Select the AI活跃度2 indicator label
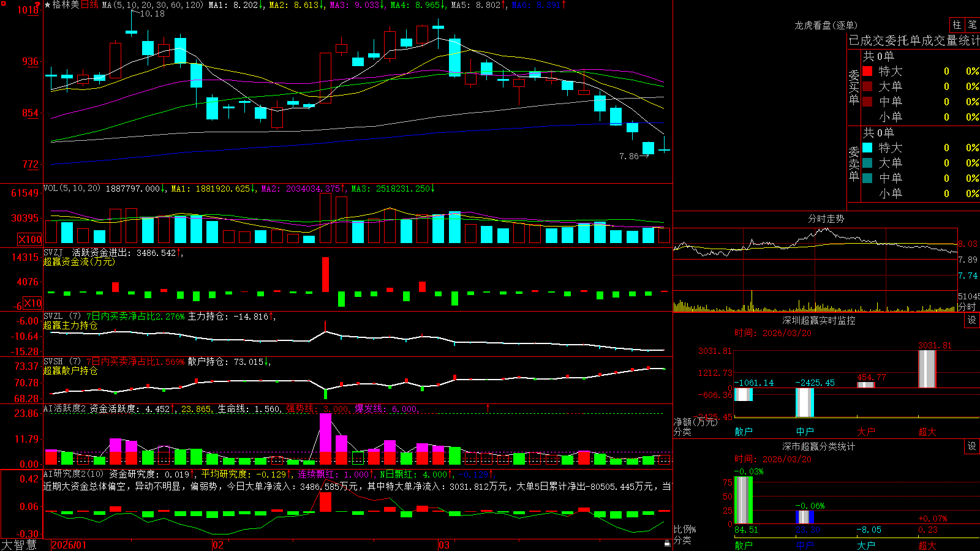This screenshot has height=551, width=980. coord(65,409)
